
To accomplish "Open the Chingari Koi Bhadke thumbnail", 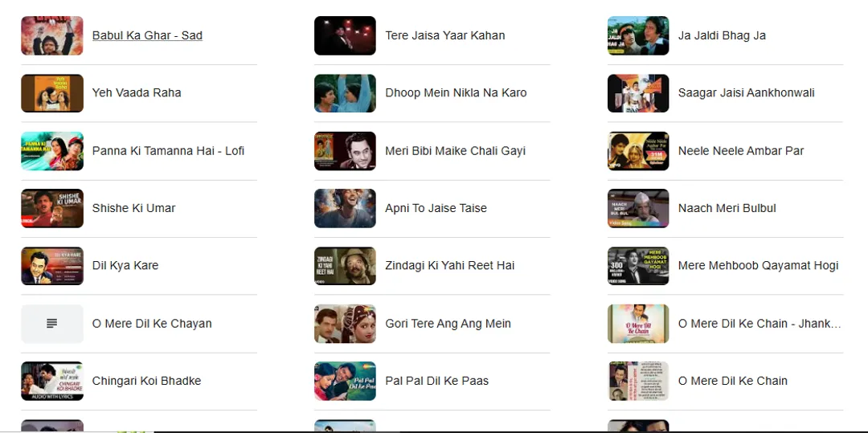I will [x=52, y=381].
